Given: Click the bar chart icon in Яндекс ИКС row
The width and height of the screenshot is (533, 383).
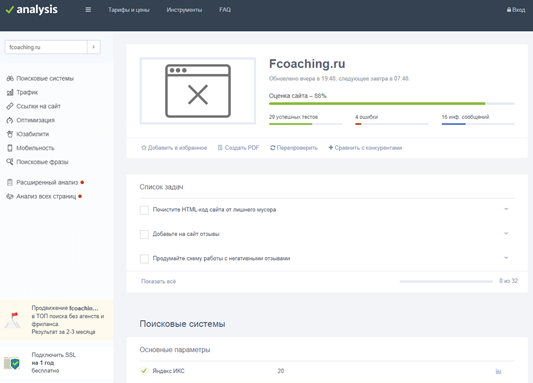Looking at the screenshot, I should [498, 371].
